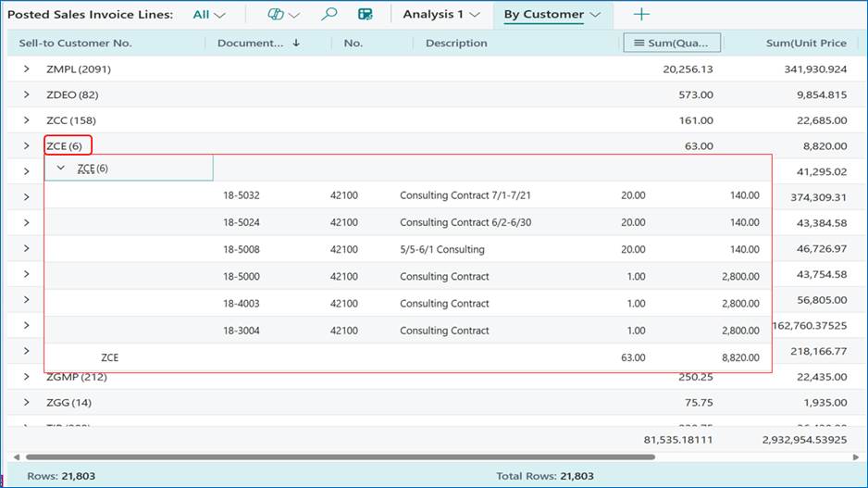Click the Sum(Qua...) column menu icon
This screenshot has width=868, height=488.
[639, 43]
